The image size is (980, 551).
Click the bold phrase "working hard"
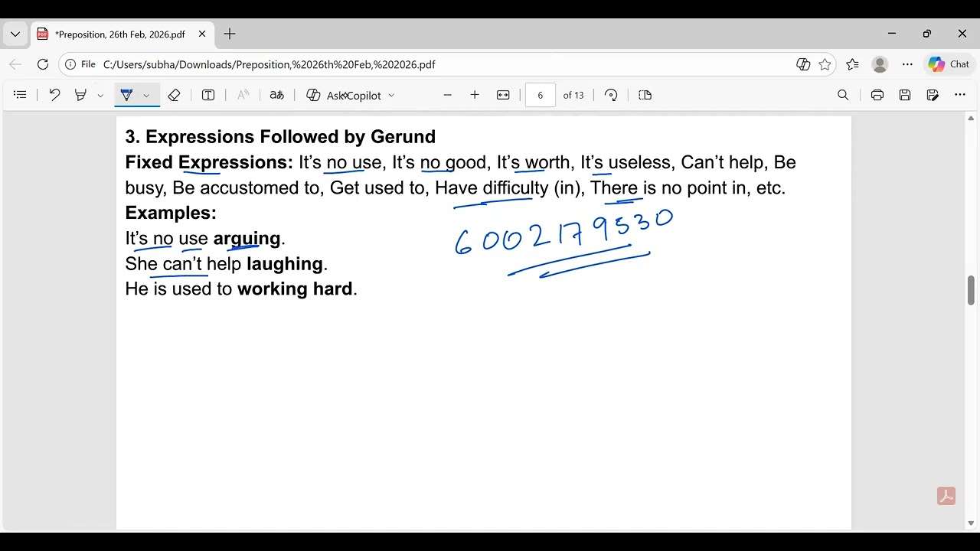pyautogui.click(x=295, y=289)
